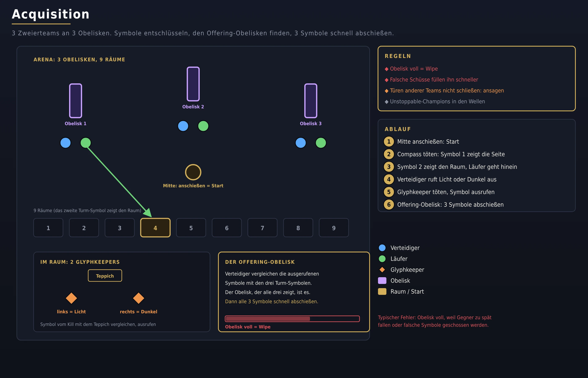Click step 6 number badge in Ablauf

[389, 205]
